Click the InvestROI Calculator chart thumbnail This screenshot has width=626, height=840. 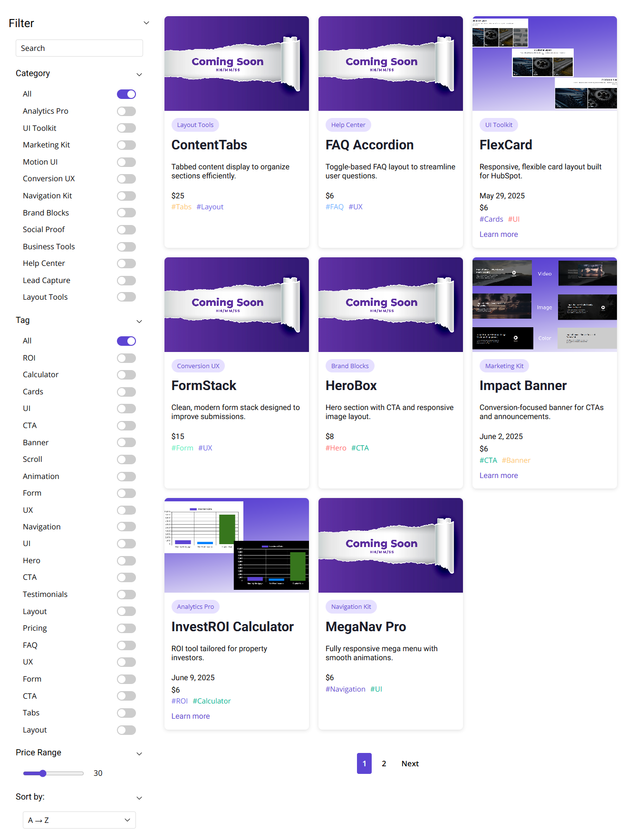[236, 545]
